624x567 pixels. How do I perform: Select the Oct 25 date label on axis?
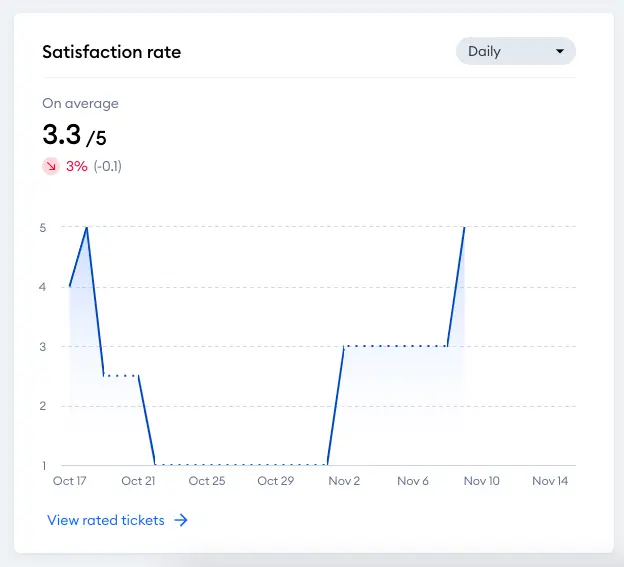click(x=207, y=481)
